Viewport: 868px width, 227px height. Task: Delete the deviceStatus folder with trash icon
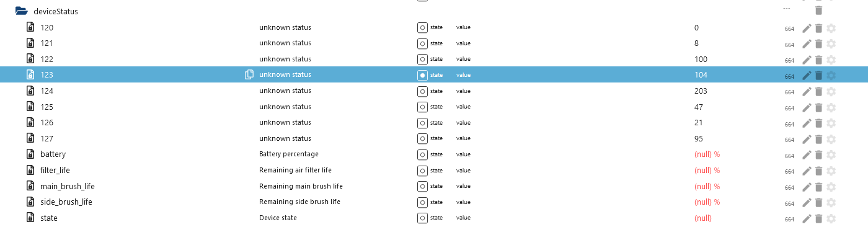[818, 10]
